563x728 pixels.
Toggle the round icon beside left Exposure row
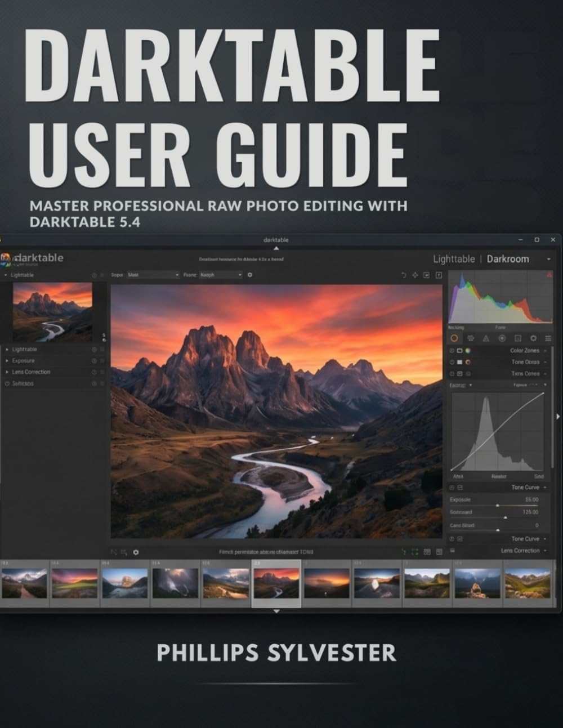click(x=94, y=361)
